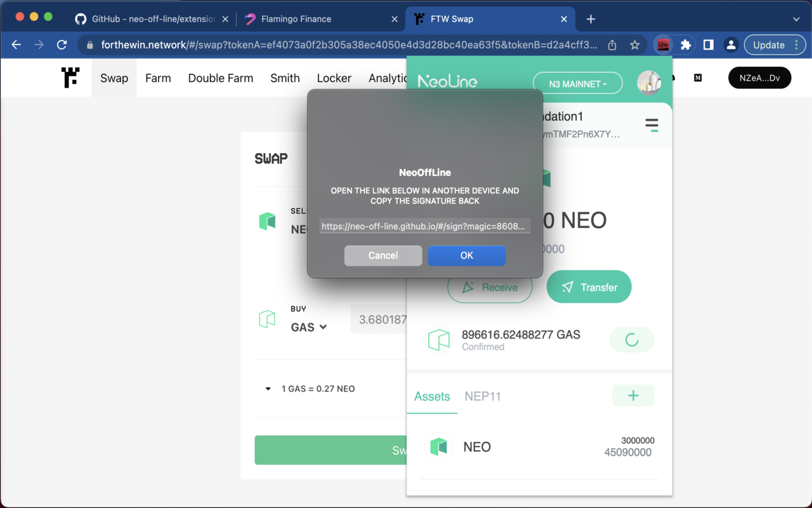Click the 45090000 NEO value
The height and width of the screenshot is (508, 812).
pyautogui.click(x=628, y=453)
